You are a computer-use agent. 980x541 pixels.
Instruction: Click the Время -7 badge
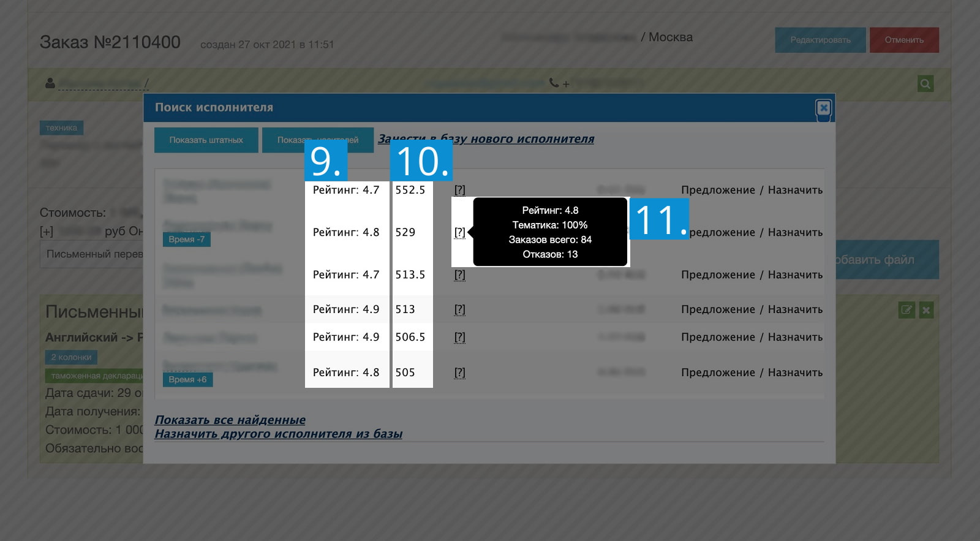pyautogui.click(x=187, y=240)
